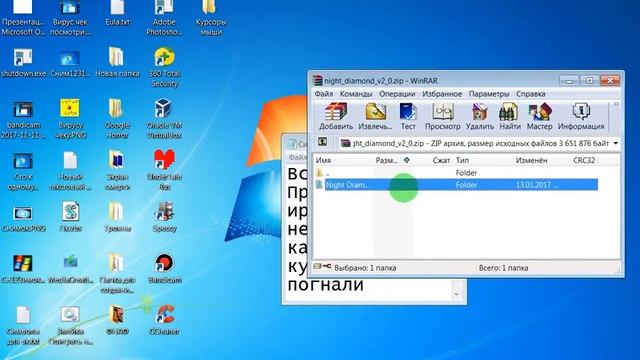Launch the Мастер wizard tool
Viewport: 640px width, 360px height.
click(x=539, y=116)
